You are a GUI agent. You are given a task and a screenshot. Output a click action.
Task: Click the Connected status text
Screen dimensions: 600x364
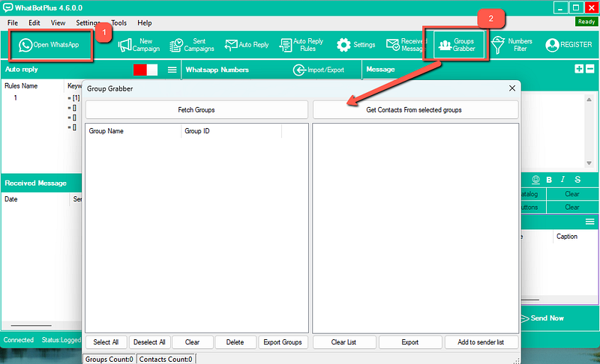19,340
